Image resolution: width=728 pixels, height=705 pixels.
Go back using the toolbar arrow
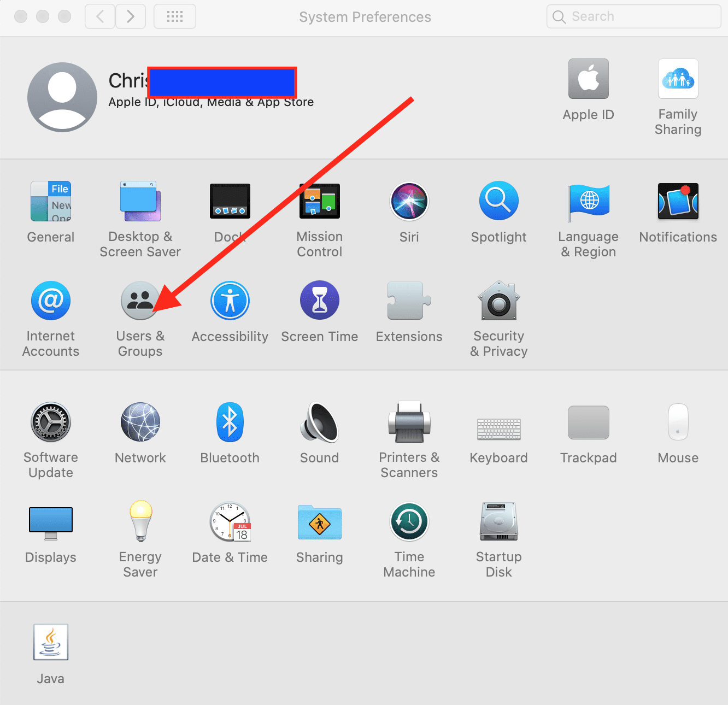click(x=100, y=16)
